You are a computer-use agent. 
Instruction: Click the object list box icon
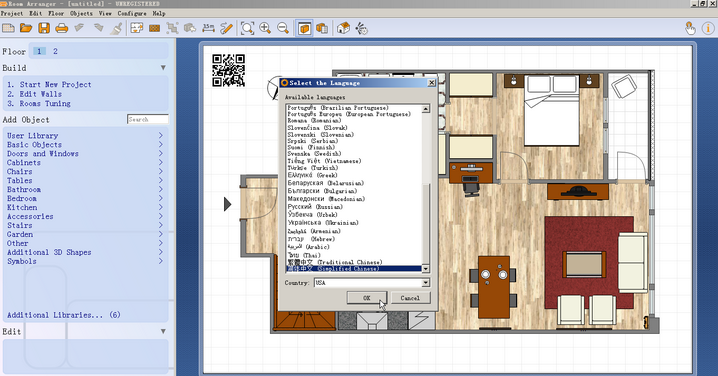[322, 28]
